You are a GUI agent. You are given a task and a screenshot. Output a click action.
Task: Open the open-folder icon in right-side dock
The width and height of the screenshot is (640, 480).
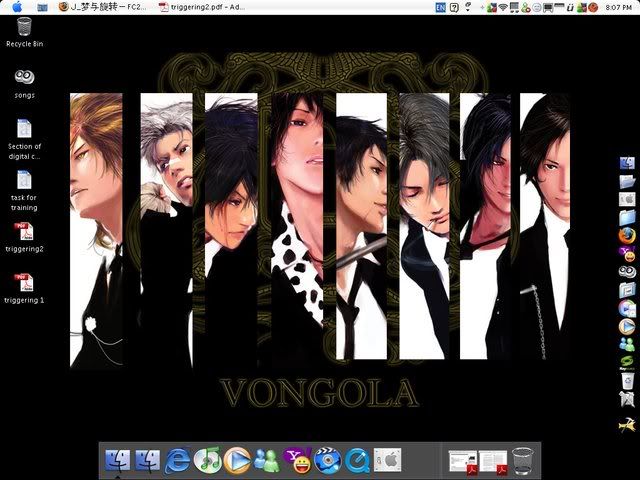pos(627,182)
